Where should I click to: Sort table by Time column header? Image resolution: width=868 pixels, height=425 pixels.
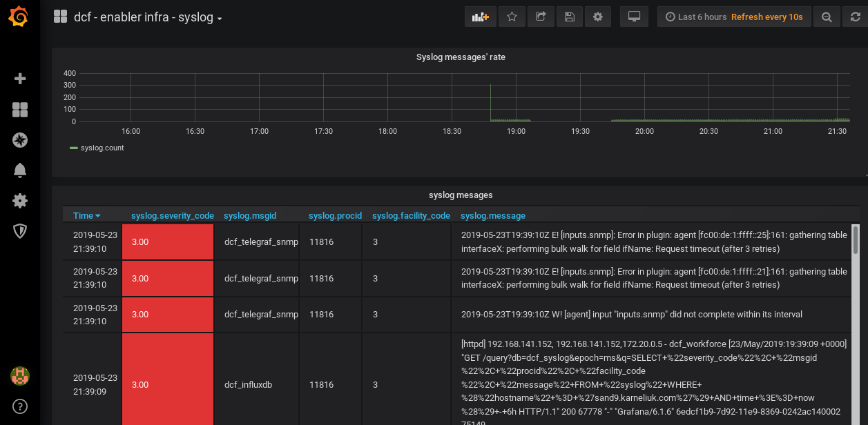coord(86,216)
